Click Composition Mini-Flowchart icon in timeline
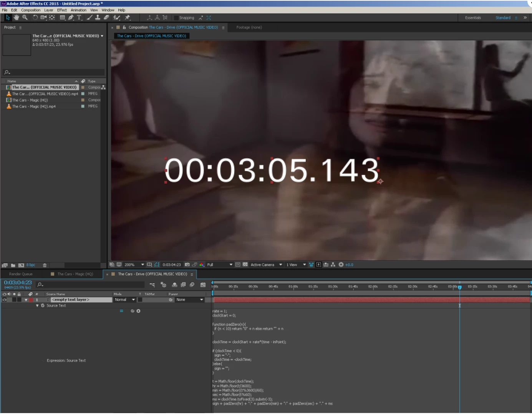The width and height of the screenshot is (532, 415). 152,285
